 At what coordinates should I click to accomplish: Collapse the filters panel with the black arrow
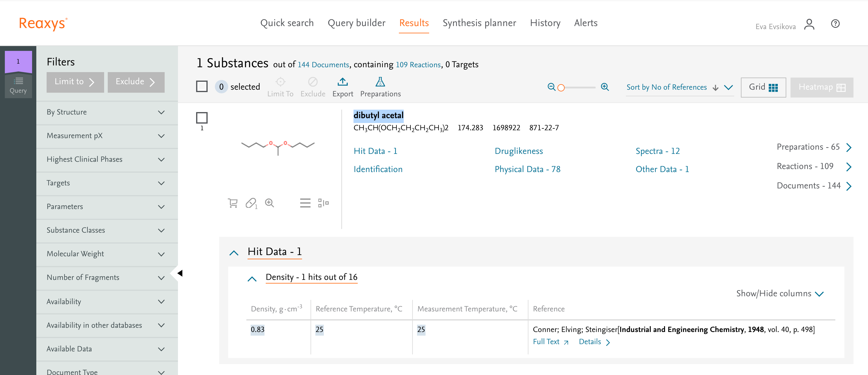click(179, 273)
